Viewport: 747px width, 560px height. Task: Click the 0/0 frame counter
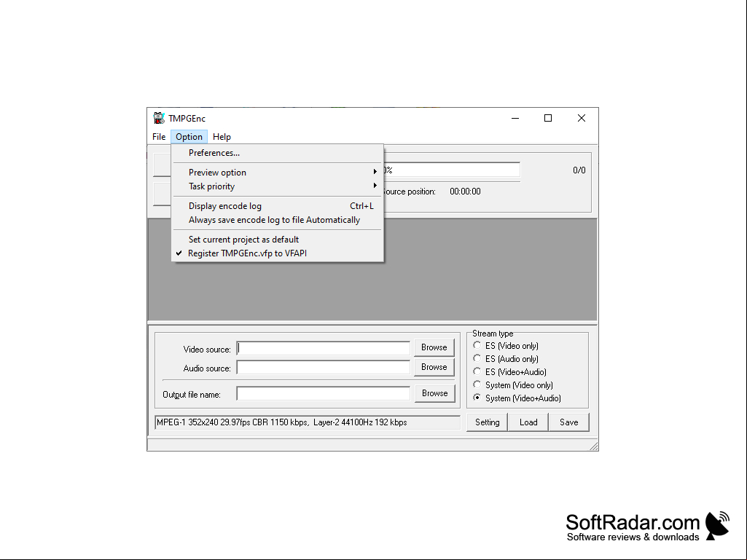[x=579, y=170]
